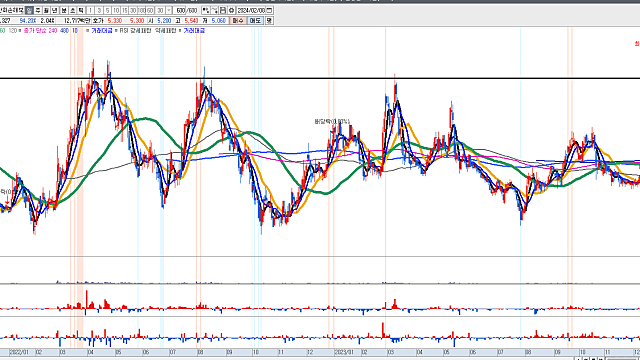Click the 매수 buy button

(238, 20)
